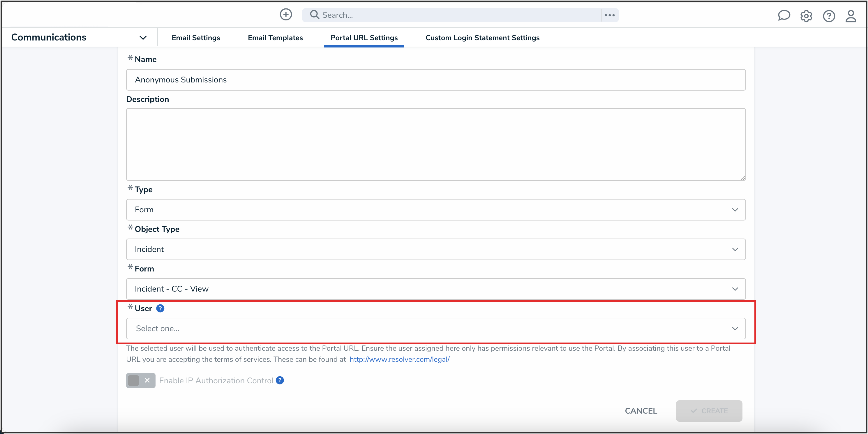Expand the Communications dropdown
This screenshot has height=434, width=868.
point(143,37)
